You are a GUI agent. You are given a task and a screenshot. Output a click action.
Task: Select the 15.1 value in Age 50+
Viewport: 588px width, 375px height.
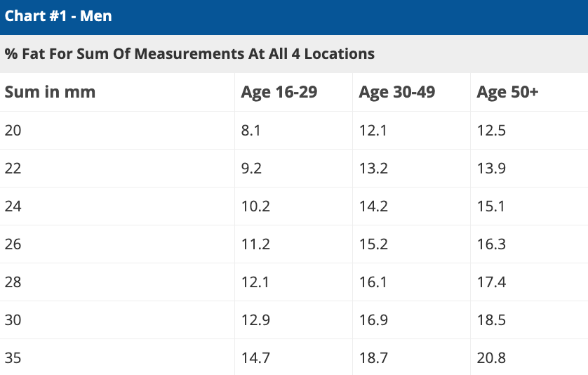[x=490, y=206]
